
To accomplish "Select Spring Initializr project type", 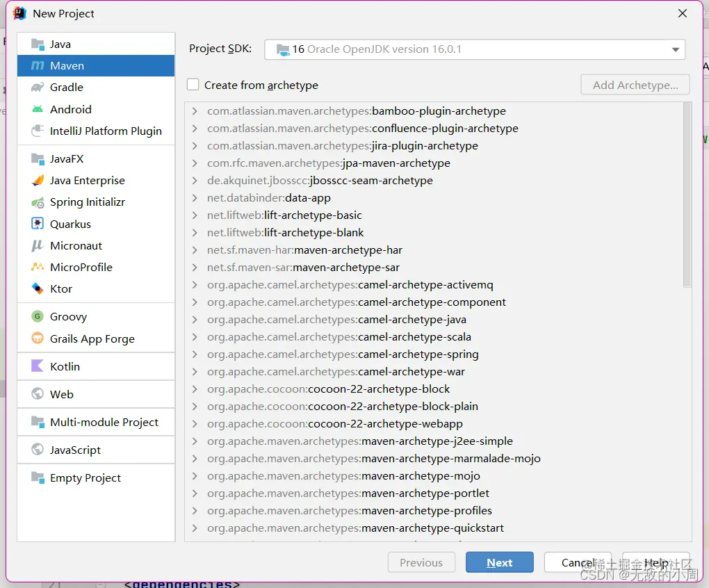I will [96, 202].
